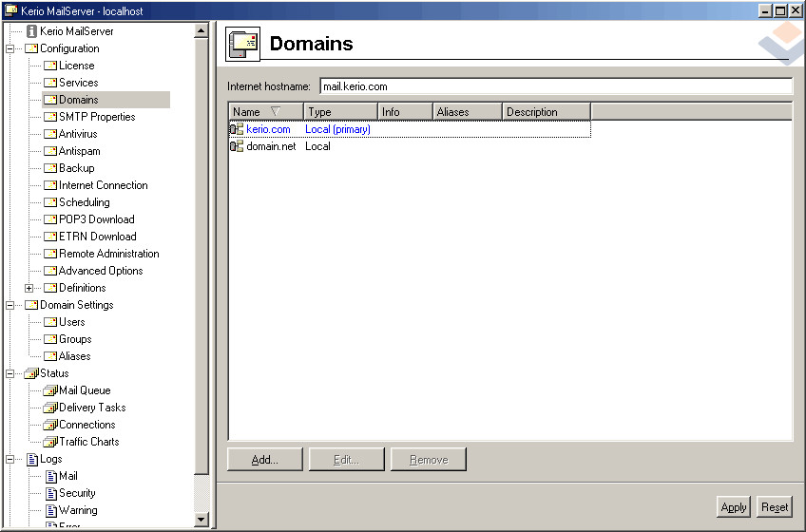Open the Domains tree item
Image resolution: width=806 pixels, height=532 pixels.
[79, 100]
